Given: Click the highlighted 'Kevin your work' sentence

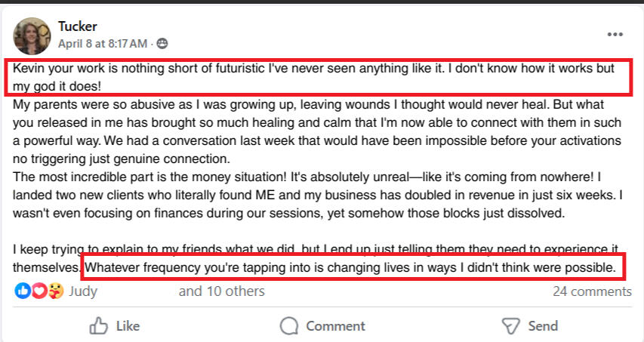Looking at the screenshot, I should pos(319,77).
